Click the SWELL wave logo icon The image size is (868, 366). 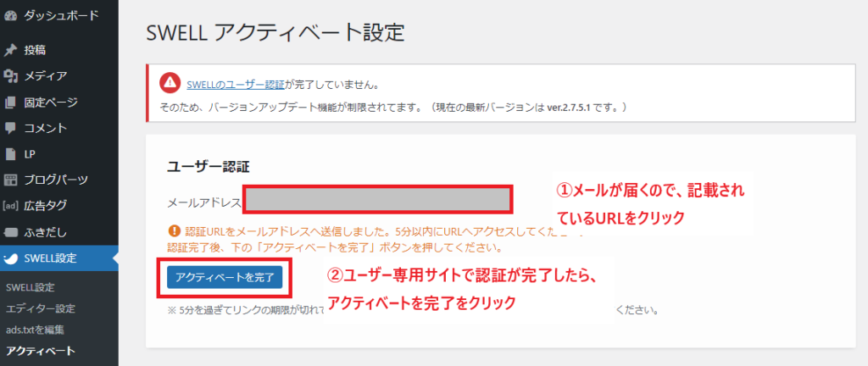[x=10, y=258]
